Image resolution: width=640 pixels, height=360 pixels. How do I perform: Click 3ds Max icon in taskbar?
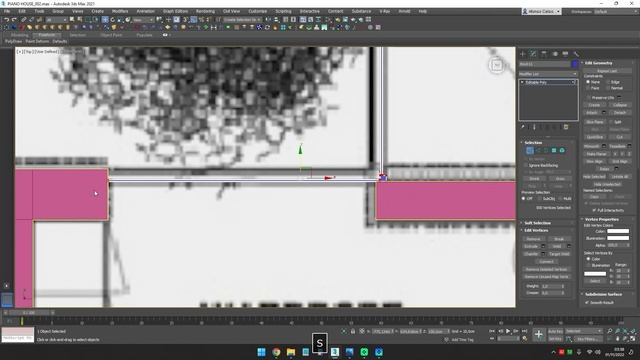click(x=335, y=352)
